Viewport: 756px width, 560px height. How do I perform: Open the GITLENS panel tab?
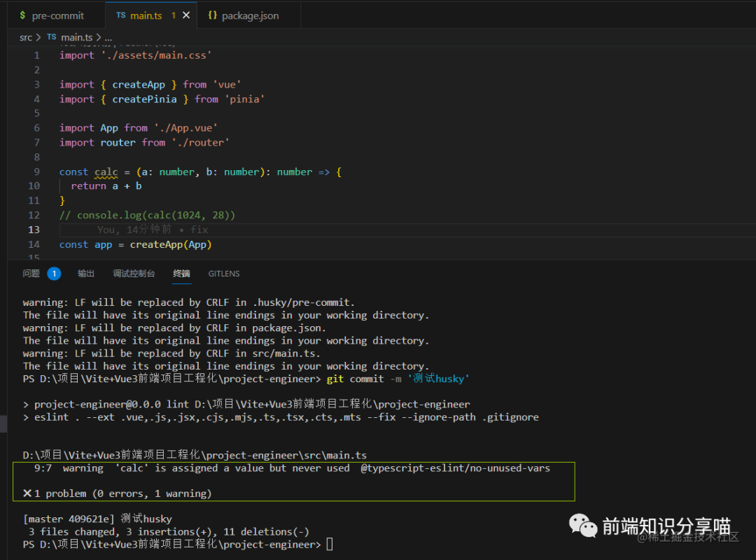(224, 274)
